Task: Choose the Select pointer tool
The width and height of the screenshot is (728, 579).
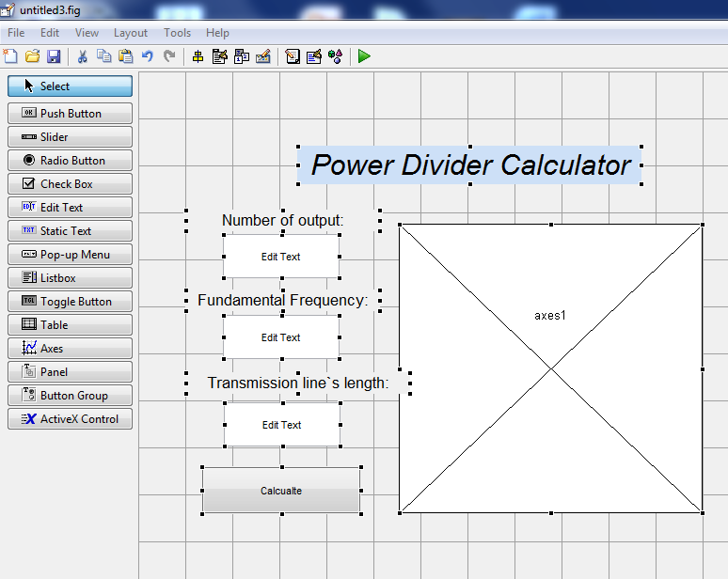Action: click(x=71, y=86)
